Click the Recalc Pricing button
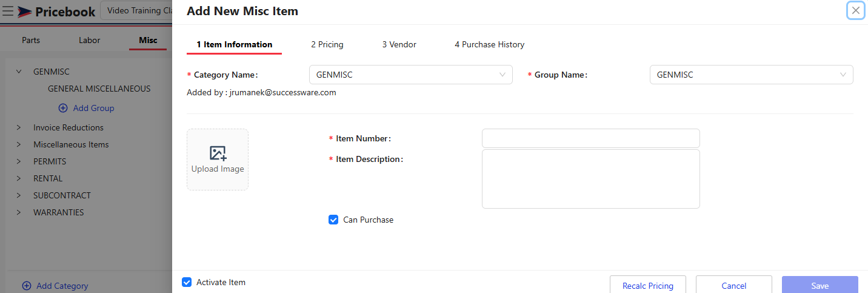The image size is (868, 293). coord(647,285)
